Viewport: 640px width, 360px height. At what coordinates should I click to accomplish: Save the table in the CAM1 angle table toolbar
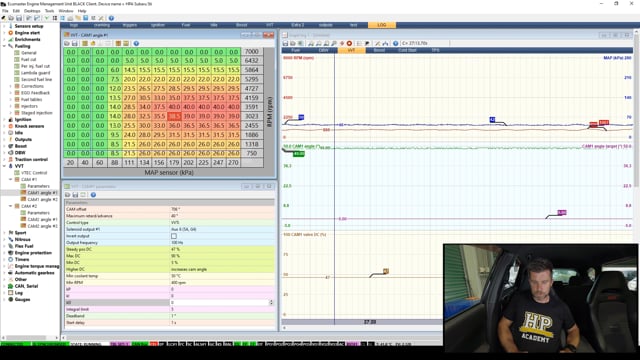[75, 43]
